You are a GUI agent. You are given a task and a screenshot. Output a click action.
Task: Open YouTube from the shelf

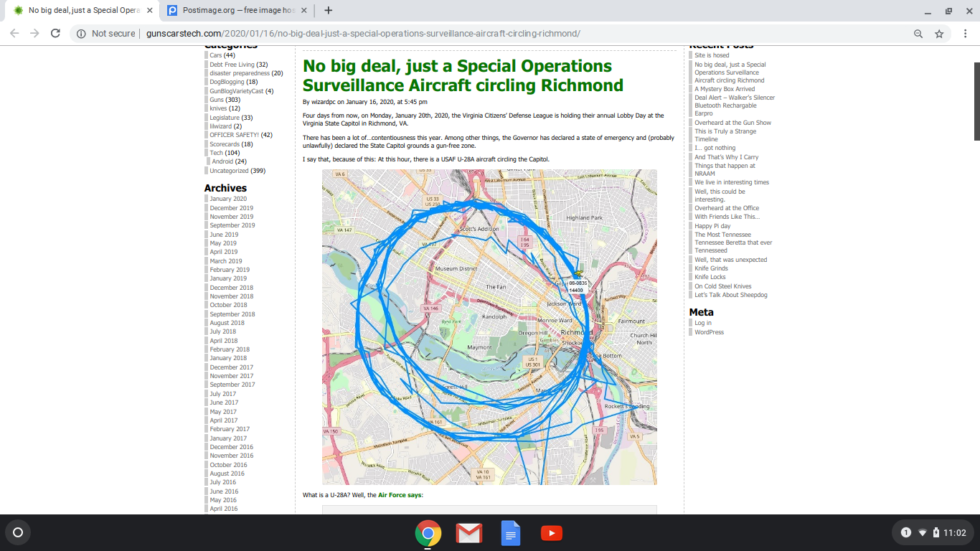click(x=551, y=533)
